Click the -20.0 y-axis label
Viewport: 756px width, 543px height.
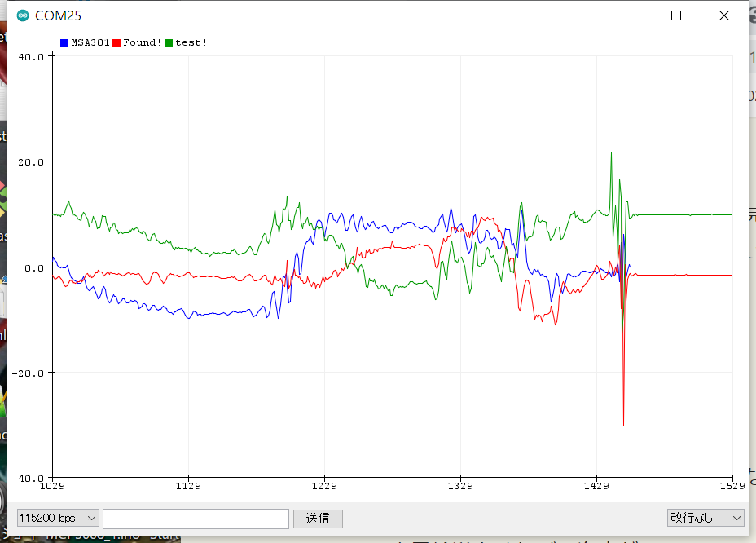pos(29,373)
